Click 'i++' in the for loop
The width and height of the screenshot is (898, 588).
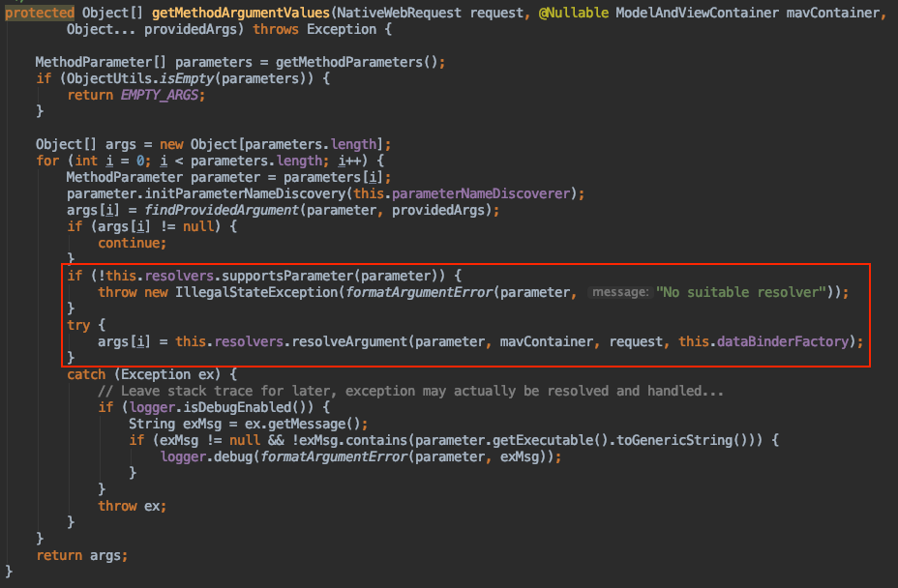point(349,161)
